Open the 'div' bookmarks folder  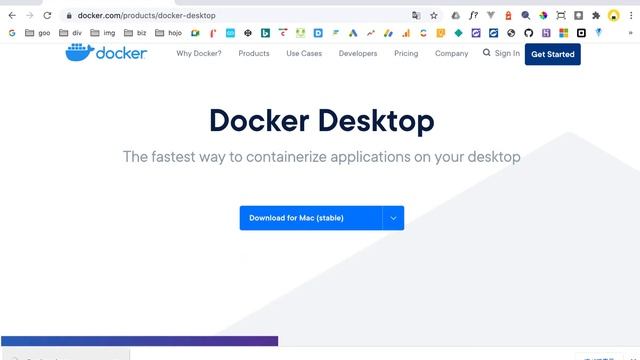pos(70,33)
